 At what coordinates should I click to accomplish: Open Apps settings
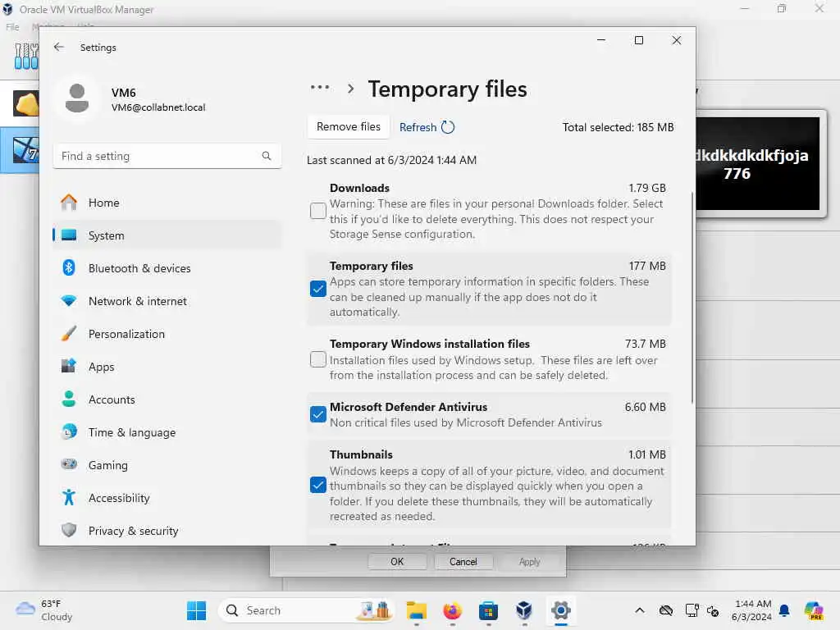167,367
